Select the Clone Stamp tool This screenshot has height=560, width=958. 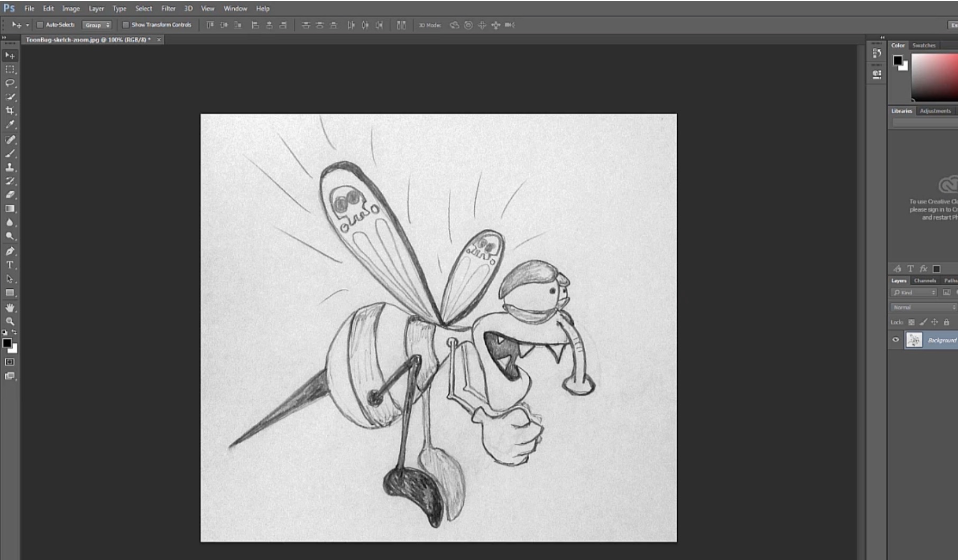click(x=10, y=168)
